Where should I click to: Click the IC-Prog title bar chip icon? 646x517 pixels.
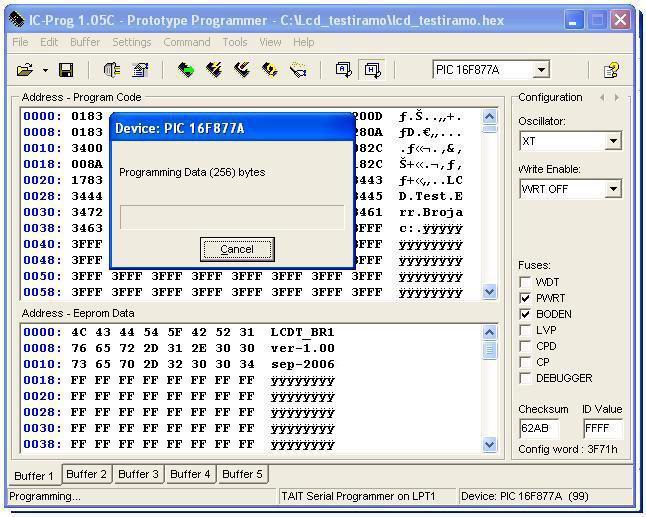coord(17,19)
